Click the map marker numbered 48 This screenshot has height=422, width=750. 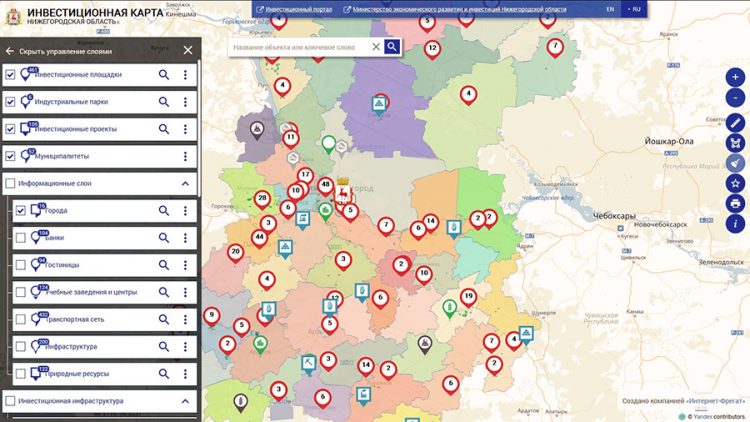[x=326, y=186]
